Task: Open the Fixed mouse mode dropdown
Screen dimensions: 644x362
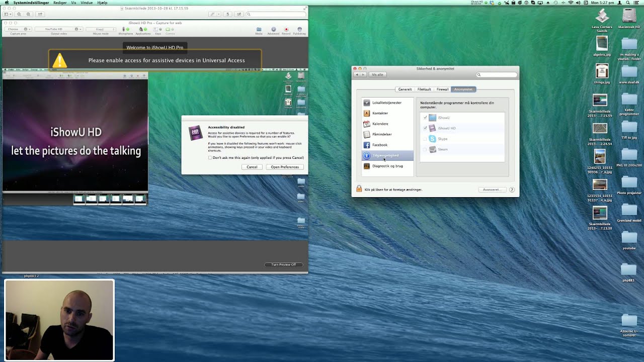Action: pos(101,29)
